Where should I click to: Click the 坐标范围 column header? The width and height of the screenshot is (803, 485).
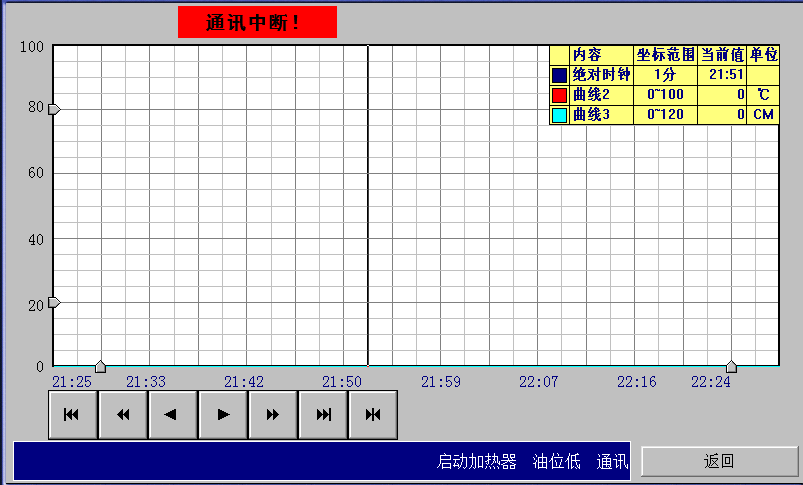coord(665,55)
